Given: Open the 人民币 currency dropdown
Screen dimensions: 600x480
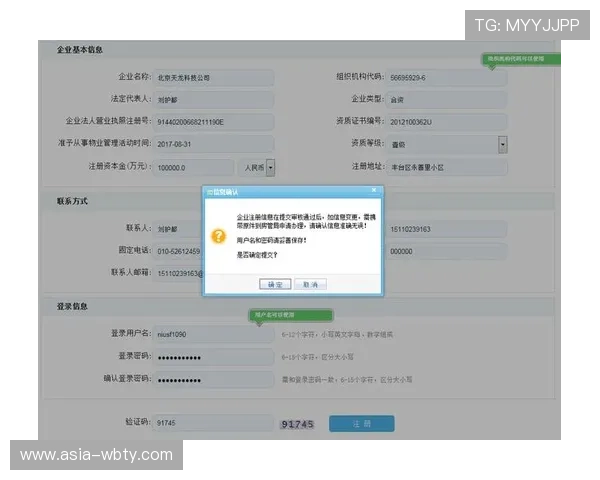Looking at the screenshot, I should [x=271, y=168].
